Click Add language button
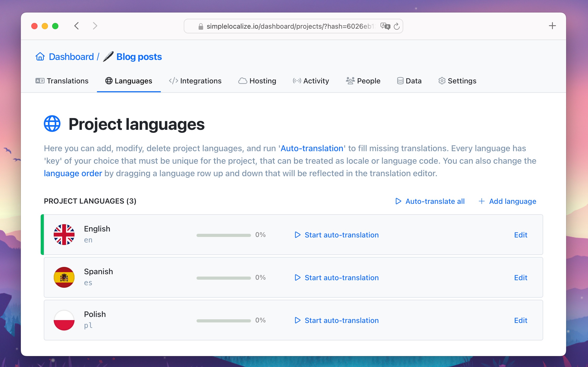This screenshot has height=367, width=588. coord(507,201)
